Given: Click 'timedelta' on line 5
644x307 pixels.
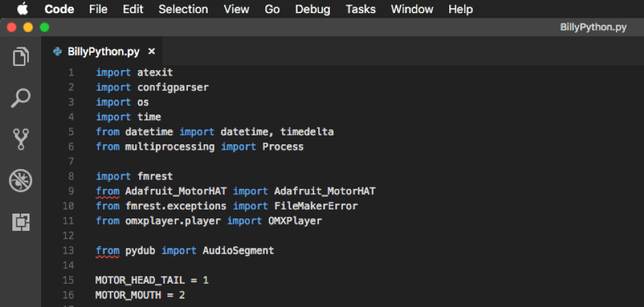Looking at the screenshot, I should (307, 132).
